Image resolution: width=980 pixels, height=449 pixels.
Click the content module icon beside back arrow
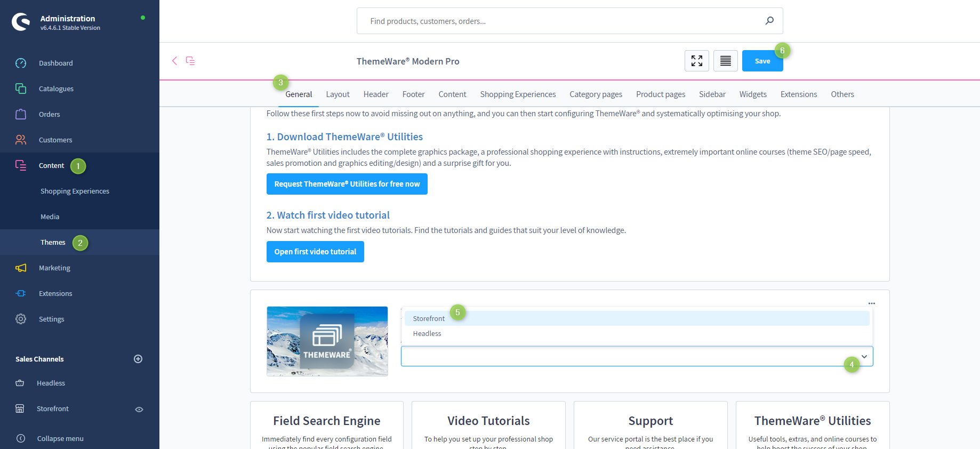(190, 61)
